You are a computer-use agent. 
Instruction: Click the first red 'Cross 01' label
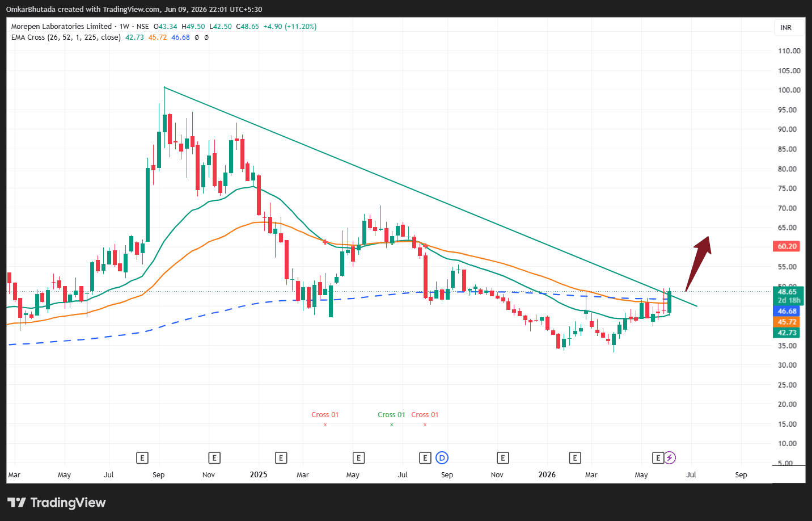[x=325, y=415]
